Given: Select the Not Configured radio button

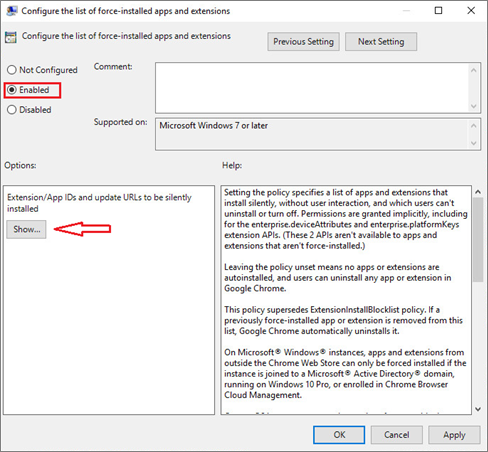Looking at the screenshot, I should [12, 70].
